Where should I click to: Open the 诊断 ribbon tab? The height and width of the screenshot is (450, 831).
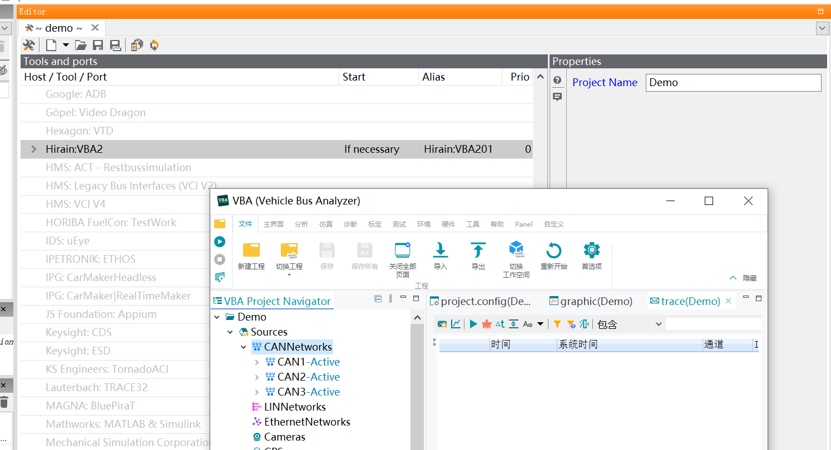tap(350, 224)
